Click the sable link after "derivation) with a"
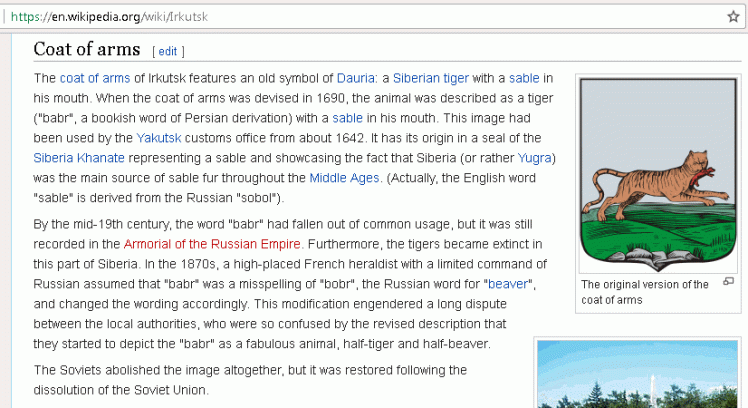 click(347, 118)
